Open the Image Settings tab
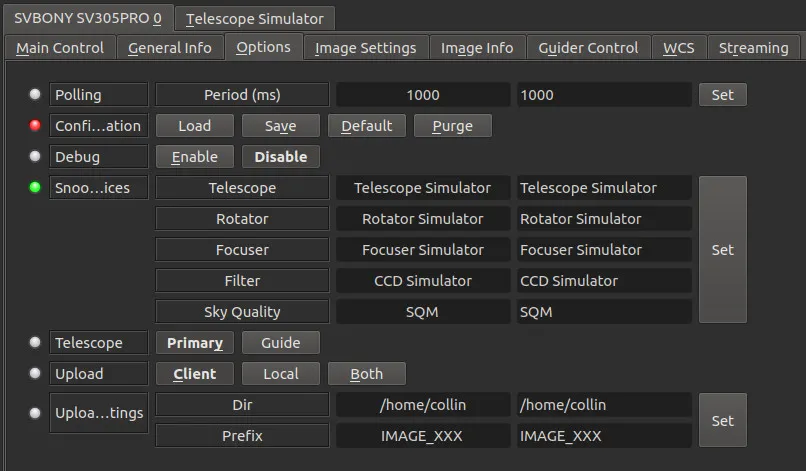The height and width of the screenshot is (471, 806). coord(365,48)
